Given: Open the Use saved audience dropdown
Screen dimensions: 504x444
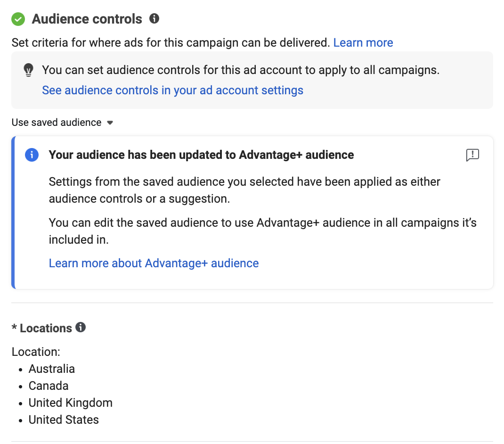Looking at the screenshot, I should pos(62,123).
